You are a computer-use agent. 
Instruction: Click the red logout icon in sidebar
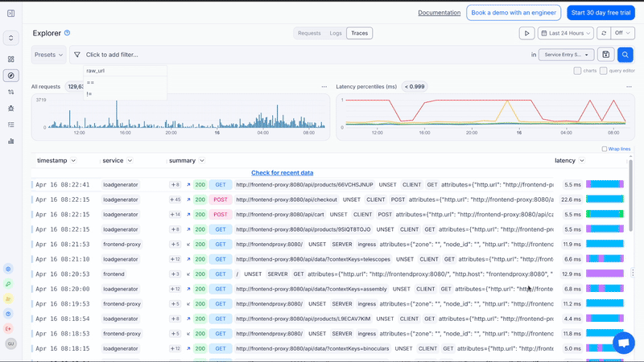pos(9,328)
